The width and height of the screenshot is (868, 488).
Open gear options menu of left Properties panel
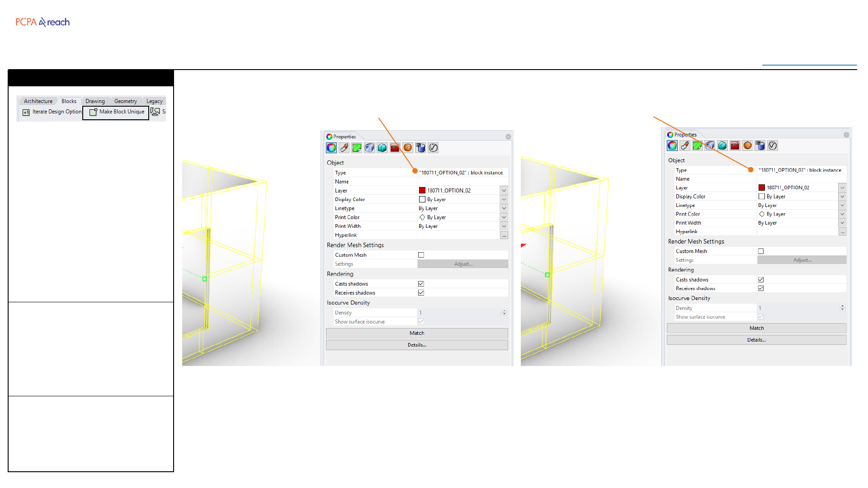click(508, 136)
